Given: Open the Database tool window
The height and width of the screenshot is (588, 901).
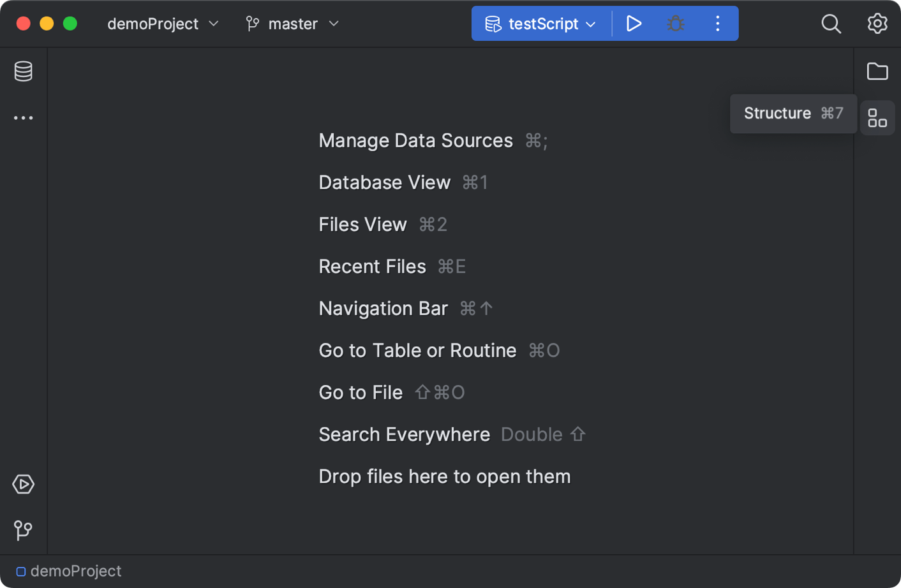Looking at the screenshot, I should tap(23, 71).
